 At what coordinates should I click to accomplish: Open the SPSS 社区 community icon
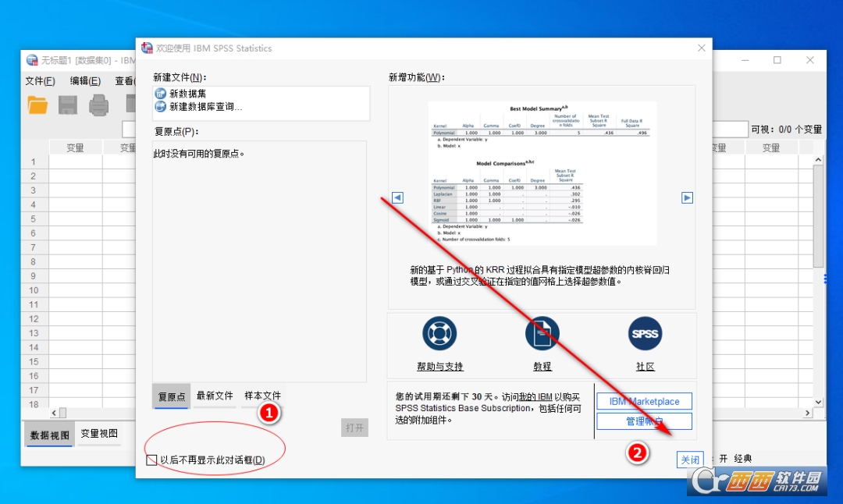coord(646,333)
